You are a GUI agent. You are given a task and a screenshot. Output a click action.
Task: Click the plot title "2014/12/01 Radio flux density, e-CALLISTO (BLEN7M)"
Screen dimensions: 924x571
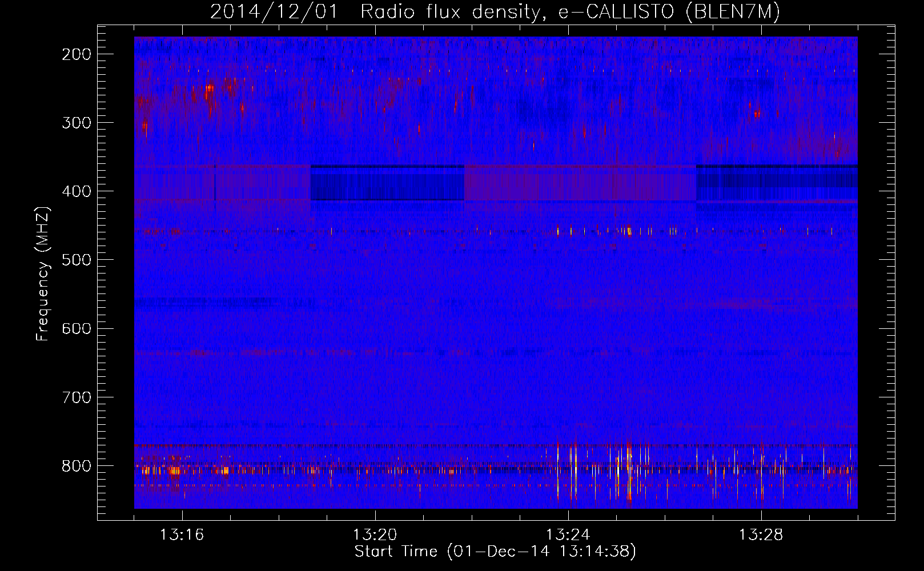[x=495, y=12]
